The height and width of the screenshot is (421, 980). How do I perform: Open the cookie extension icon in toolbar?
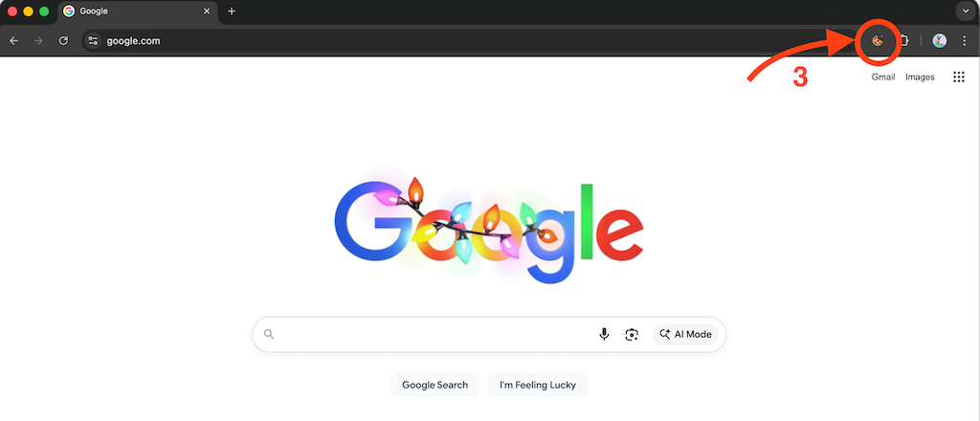878,41
